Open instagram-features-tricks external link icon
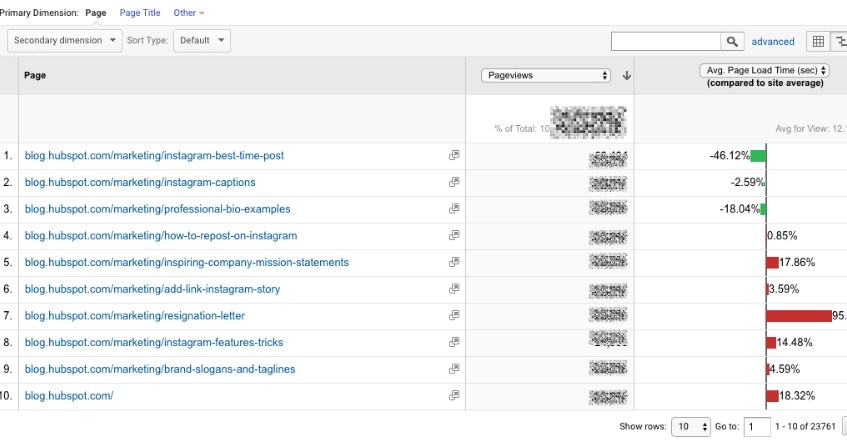The image size is (847, 442). (454, 342)
